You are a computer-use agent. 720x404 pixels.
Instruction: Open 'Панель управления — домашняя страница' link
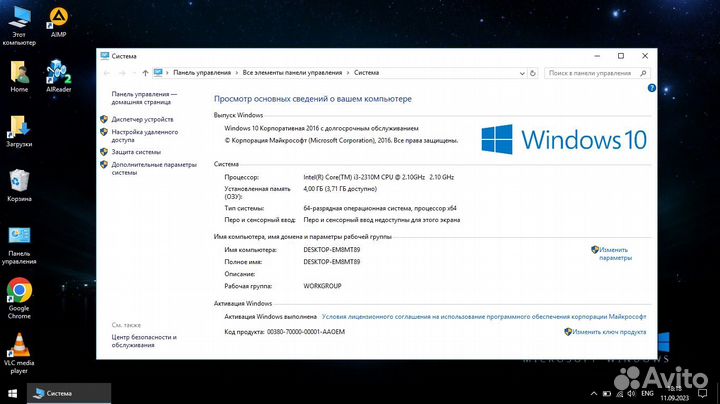[x=144, y=98]
